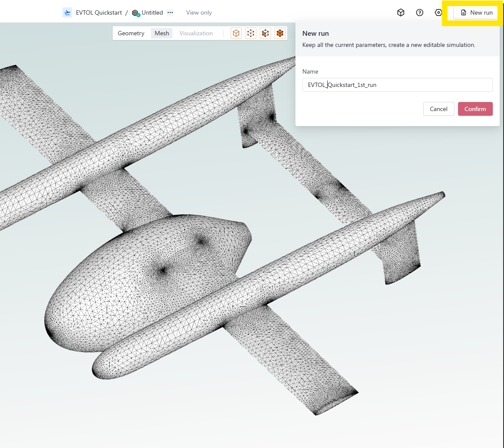Switch to the Geometry tab
Image resolution: width=504 pixels, height=448 pixels.
tap(131, 33)
